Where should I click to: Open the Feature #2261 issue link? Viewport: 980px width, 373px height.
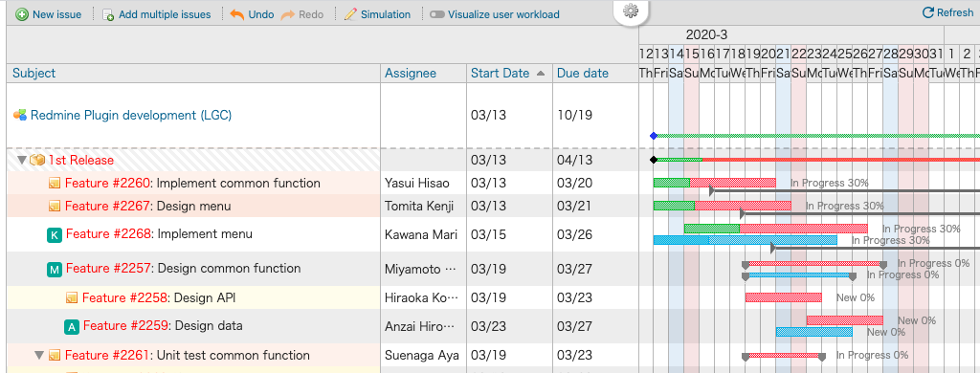(107, 355)
